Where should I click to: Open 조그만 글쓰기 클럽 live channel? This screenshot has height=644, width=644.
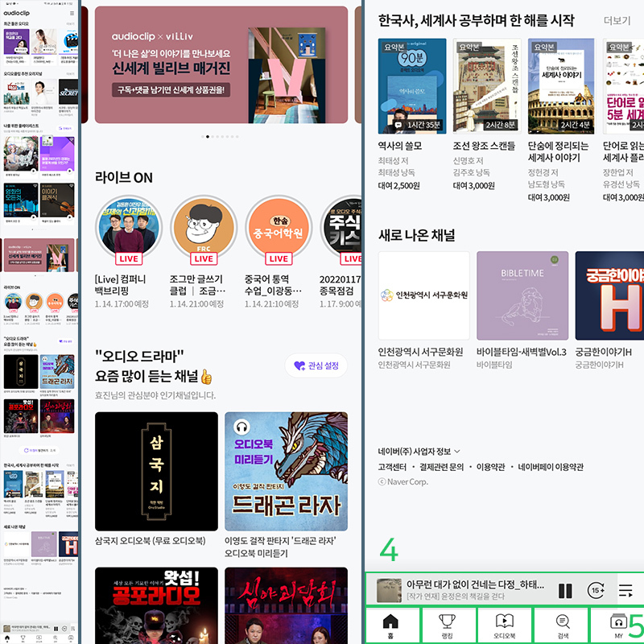click(x=204, y=227)
